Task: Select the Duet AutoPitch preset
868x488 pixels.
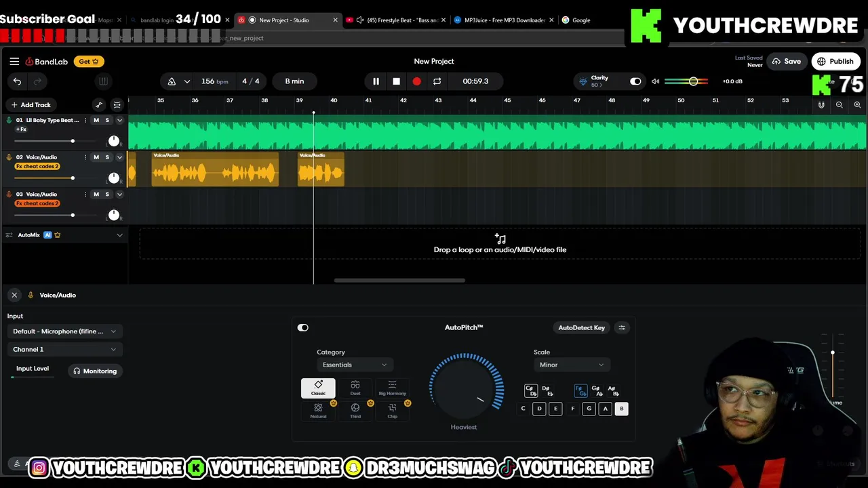Action: tap(355, 388)
